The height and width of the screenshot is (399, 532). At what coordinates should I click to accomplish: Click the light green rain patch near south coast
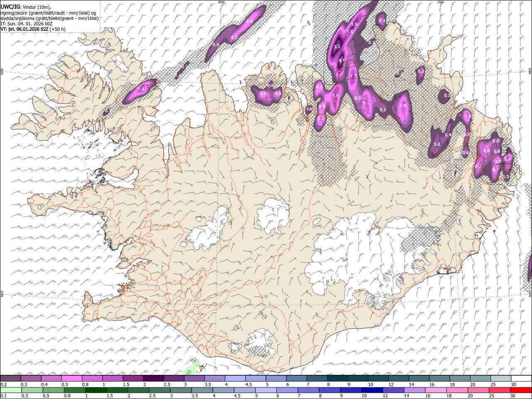coord(191,368)
